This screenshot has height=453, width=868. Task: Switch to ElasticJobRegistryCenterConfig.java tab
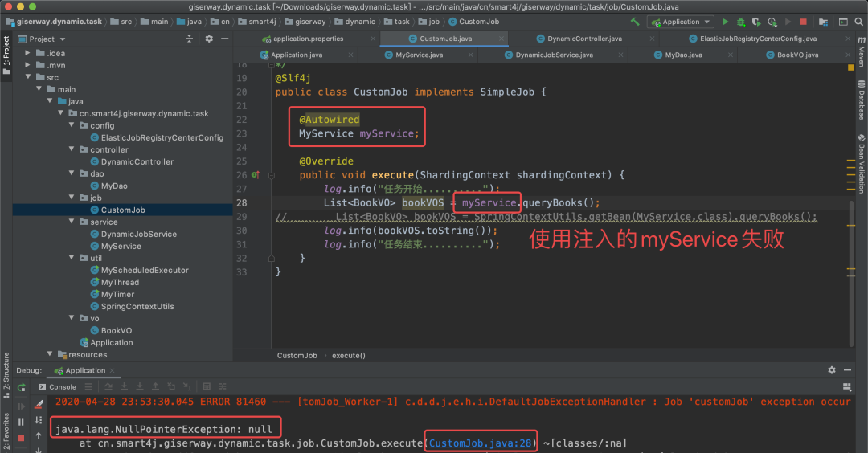(x=758, y=39)
